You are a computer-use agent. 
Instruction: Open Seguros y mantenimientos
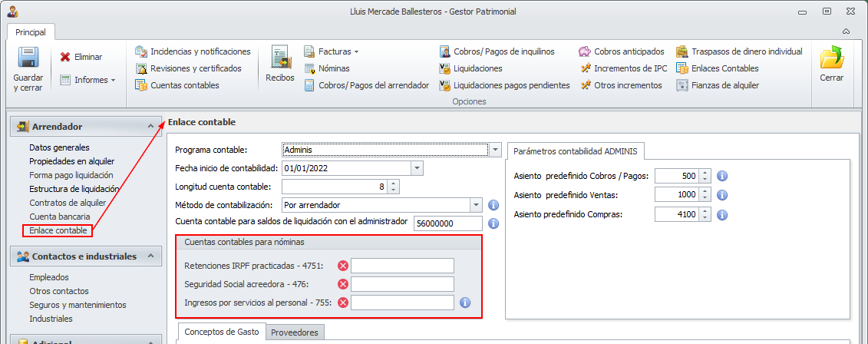(78, 305)
